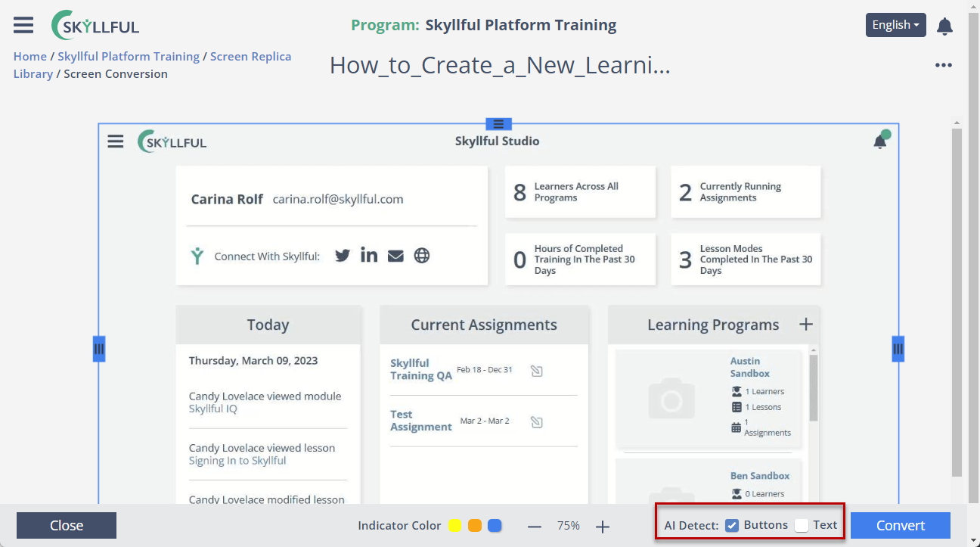Screen dimensions: 980x547
Task: Click the 1 Assignments row in Austin Sandbox
Action: [761, 427]
